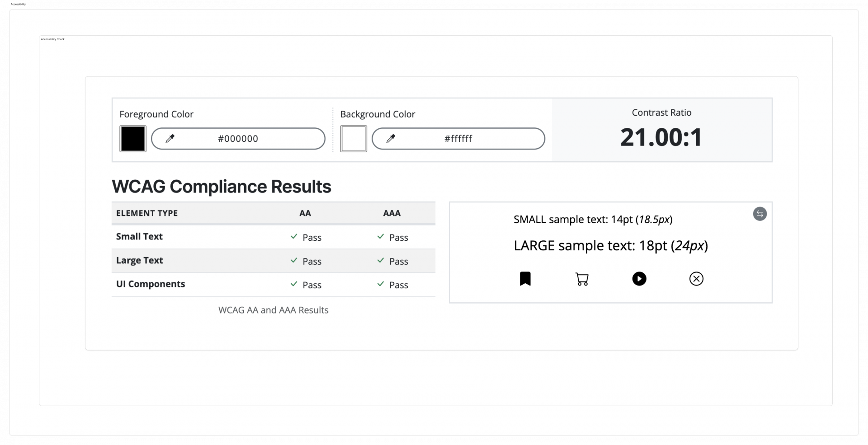Image resolution: width=868 pixels, height=445 pixels.
Task: Click the LARGE sample text line
Action: pyautogui.click(x=611, y=246)
